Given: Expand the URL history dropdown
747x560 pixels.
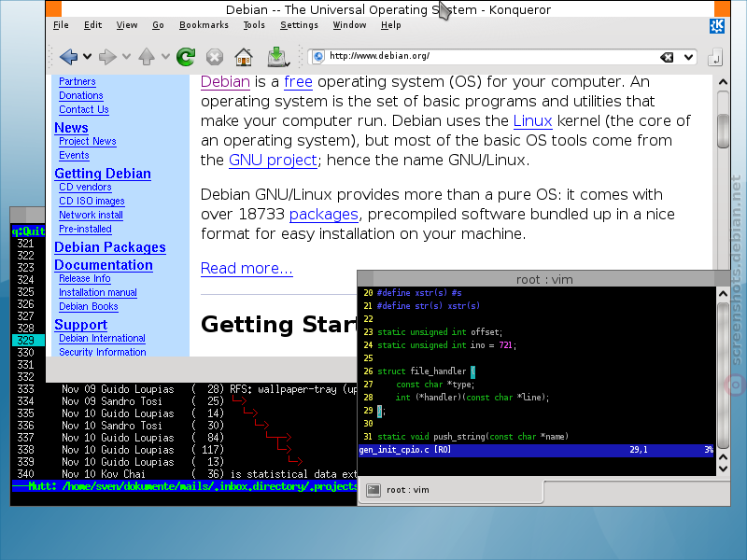Looking at the screenshot, I should (688, 57).
